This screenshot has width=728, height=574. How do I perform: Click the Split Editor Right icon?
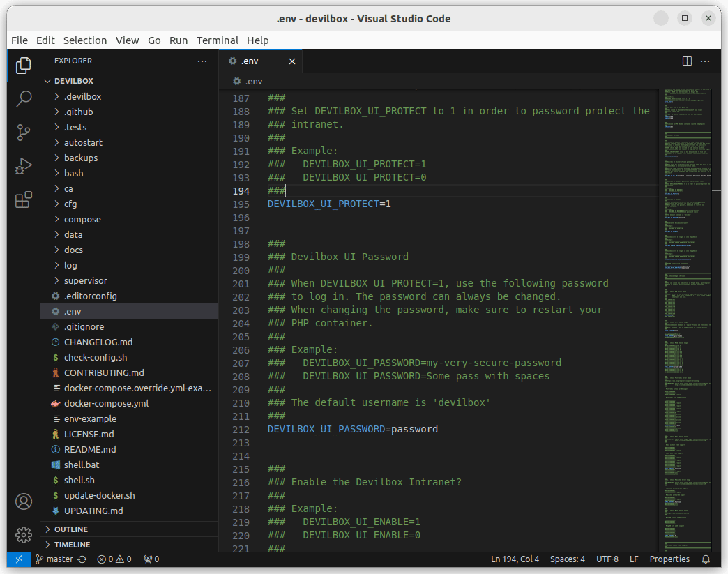click(687, 61)
